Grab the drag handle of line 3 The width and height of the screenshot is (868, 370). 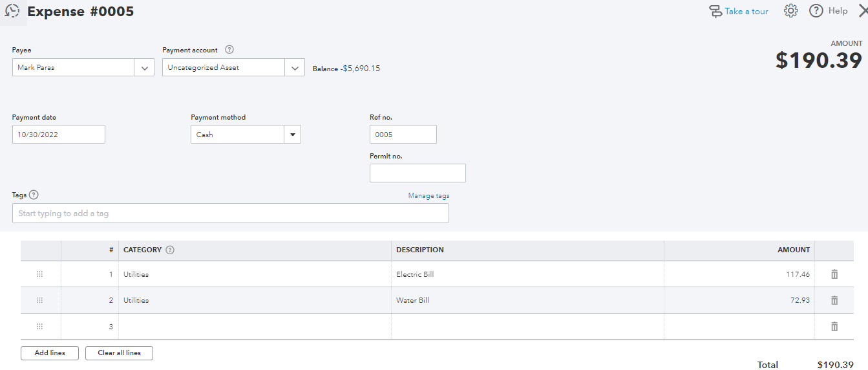tap(39, 327)
